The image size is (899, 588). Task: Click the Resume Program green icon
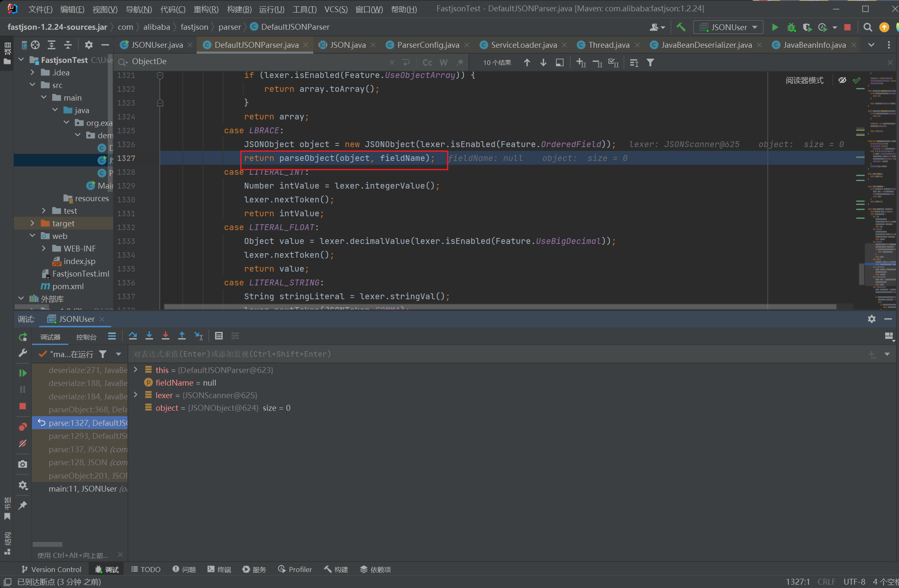coord(23,373)
